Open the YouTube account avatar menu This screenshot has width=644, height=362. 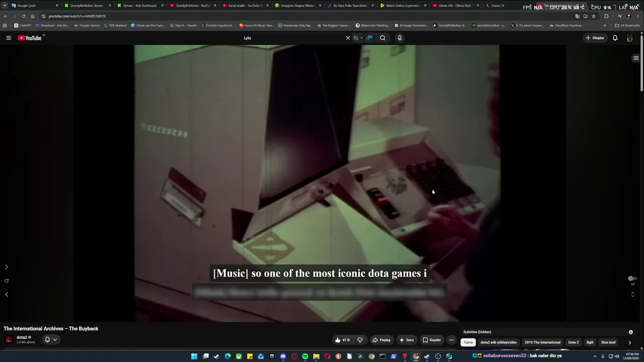pyautogui.click(x=629, y=38)
